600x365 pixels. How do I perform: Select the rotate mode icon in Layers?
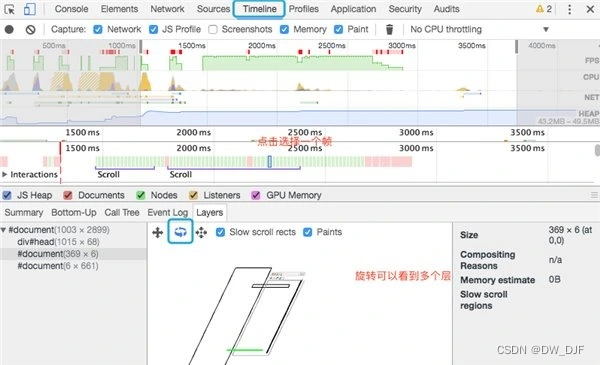click(x=180, y=232)
